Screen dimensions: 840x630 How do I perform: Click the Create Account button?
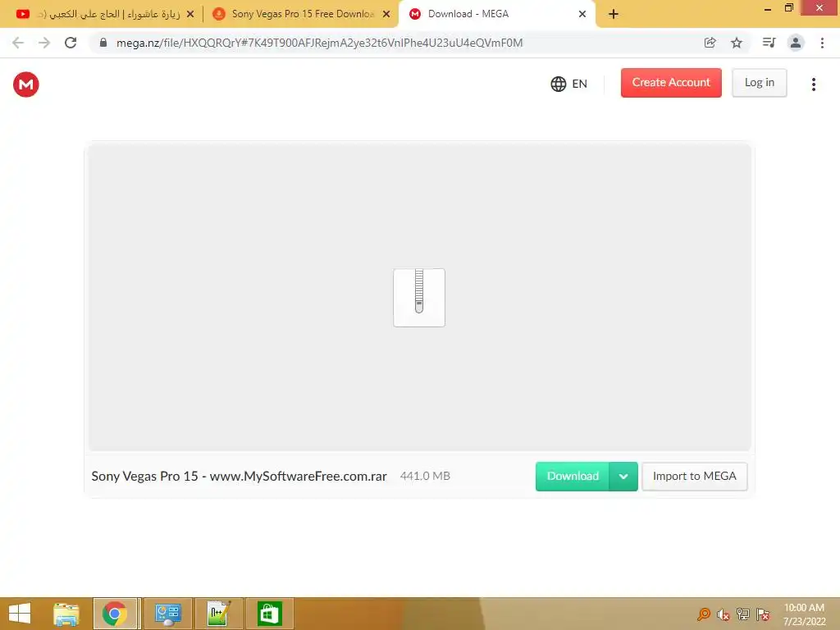671,83
